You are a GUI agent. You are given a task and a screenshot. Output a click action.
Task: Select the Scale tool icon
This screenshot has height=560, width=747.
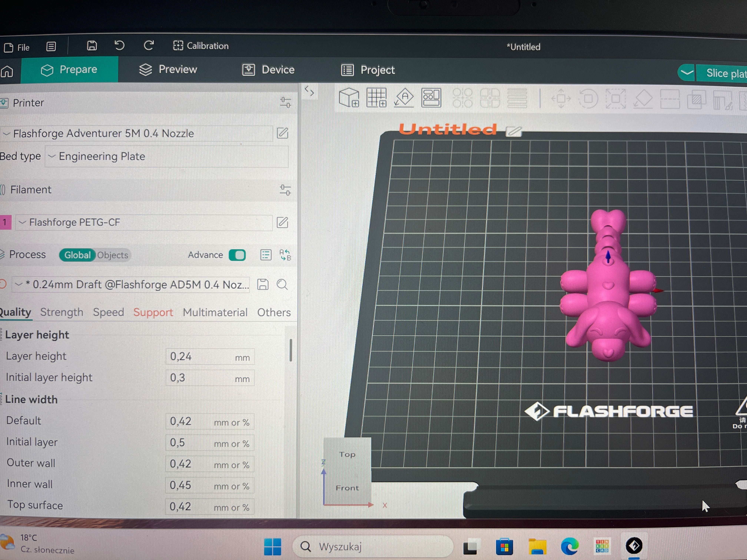coord(616,99)
